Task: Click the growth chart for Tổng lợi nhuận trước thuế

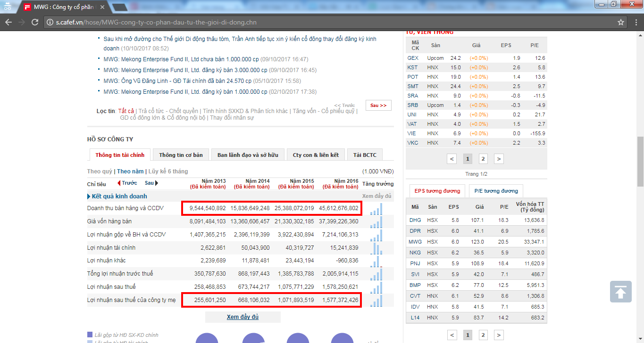Action: 377,274
